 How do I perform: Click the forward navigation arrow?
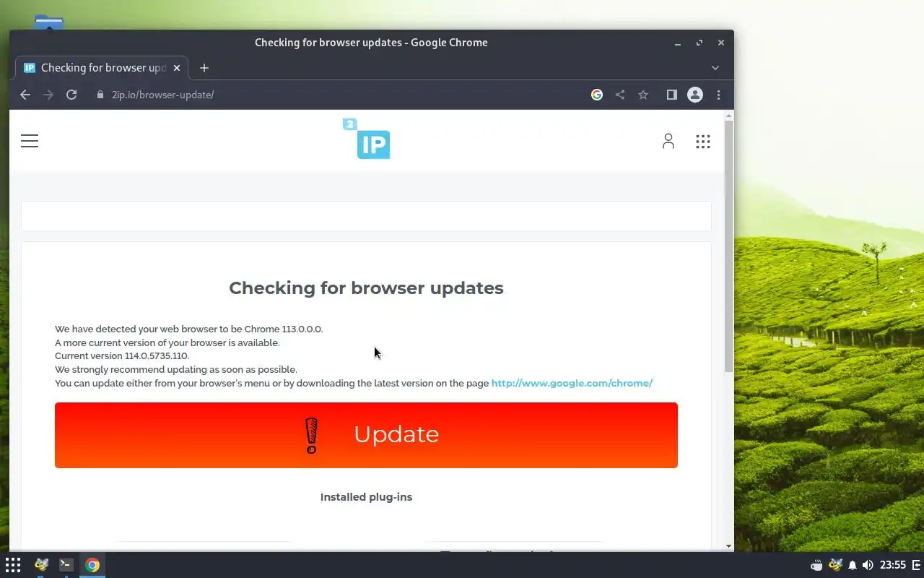[48, 95]
